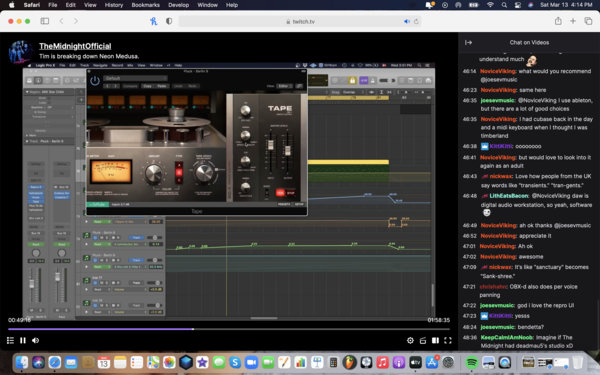Viewport: 600px width, 375px height.
Task: Open Spotlight search in the menu bar
Action: point(504,5)
